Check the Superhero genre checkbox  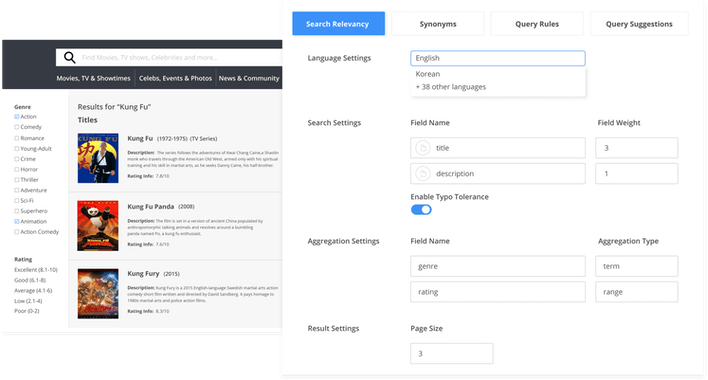17,211
